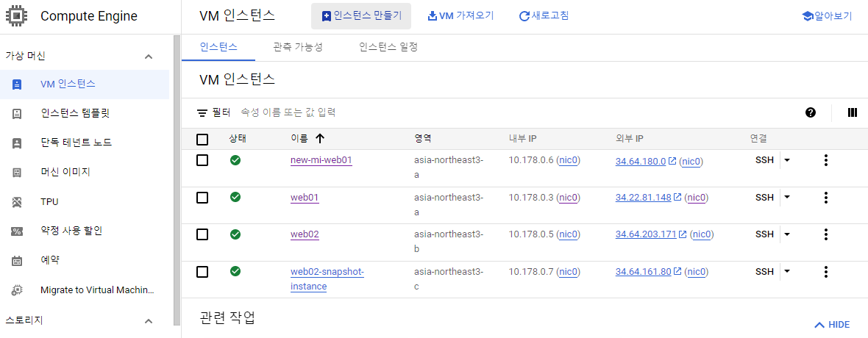Open more actions menu for new-mi-web01

click(825, 160)
